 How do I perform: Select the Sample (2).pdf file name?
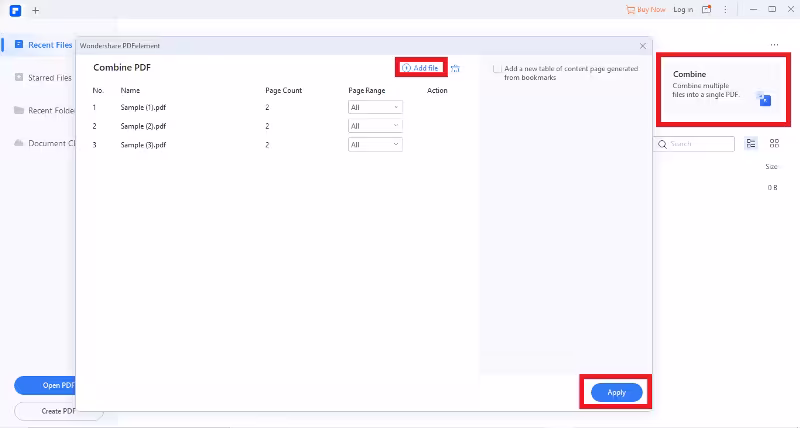(x=143, y=126)
